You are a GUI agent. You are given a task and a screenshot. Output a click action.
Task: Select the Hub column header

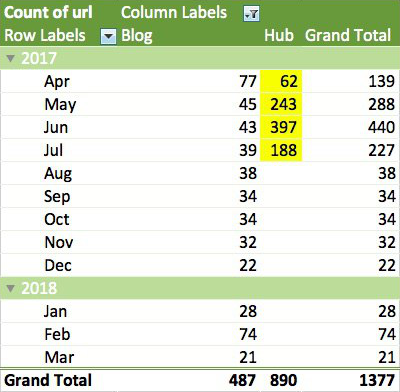click(x=279, y=35)
